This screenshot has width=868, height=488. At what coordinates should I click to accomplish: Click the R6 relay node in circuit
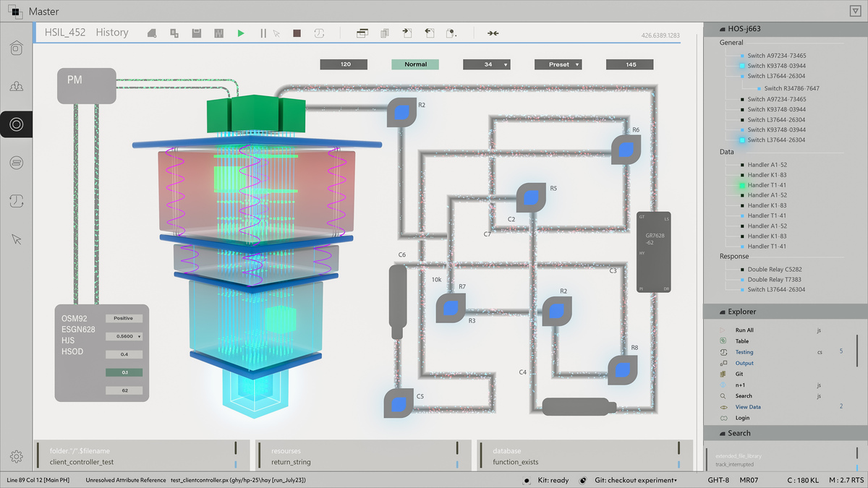tap(626, 149)
